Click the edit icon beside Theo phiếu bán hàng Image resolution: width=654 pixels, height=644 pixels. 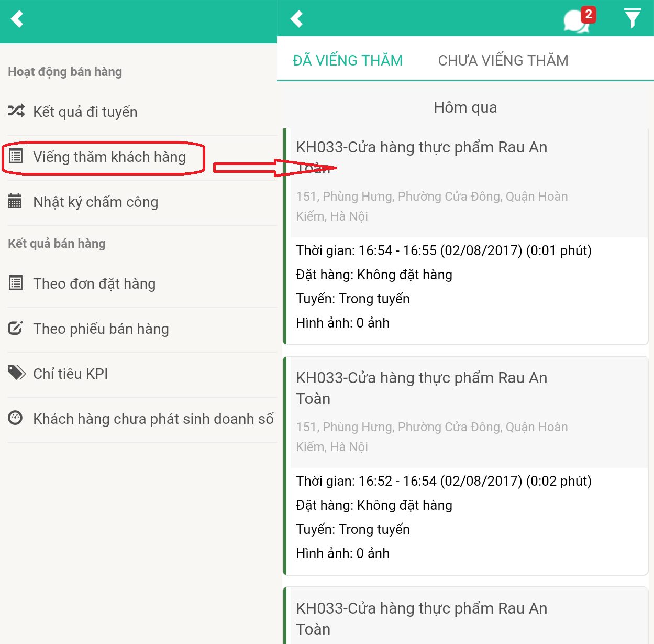tap(16, 328)
